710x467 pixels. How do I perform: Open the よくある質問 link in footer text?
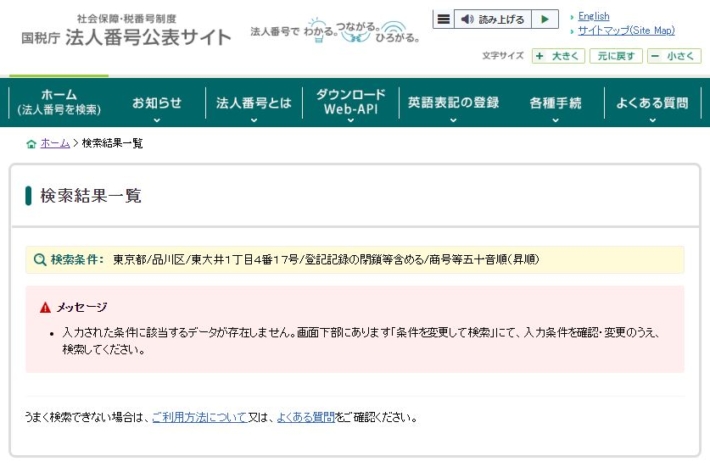click(306, 417)
